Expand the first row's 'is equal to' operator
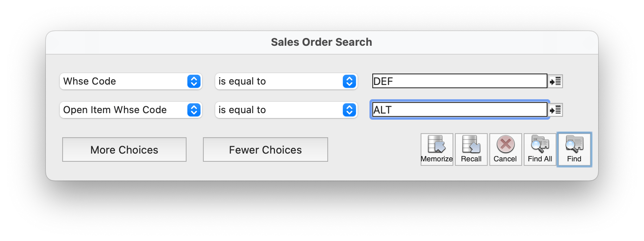The height and width of the screenshot is (241, 644). tap(286, 81)
